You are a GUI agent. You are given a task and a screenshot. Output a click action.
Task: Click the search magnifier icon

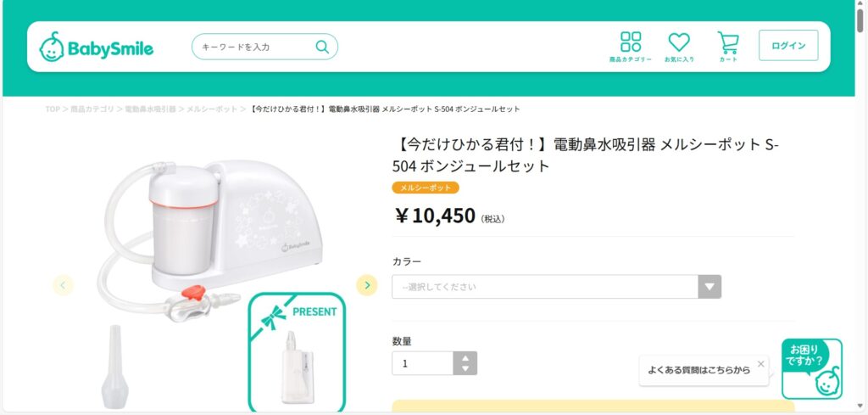322,47
